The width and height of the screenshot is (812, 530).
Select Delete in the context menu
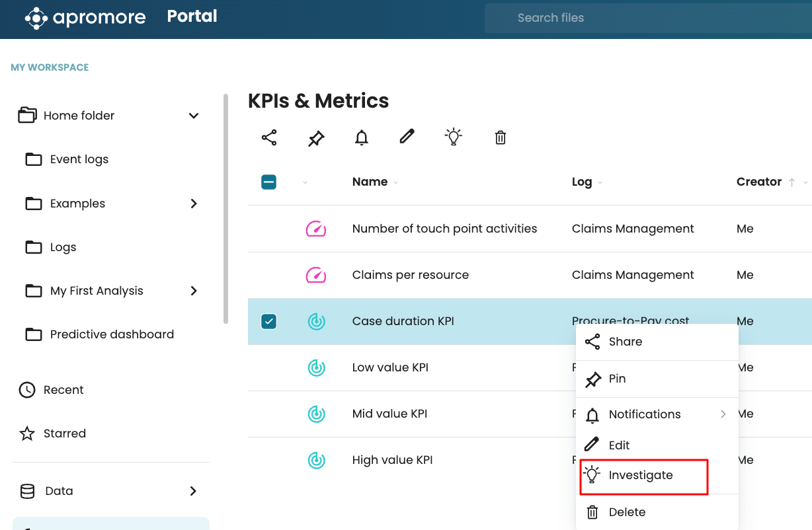[x=627, y=512]
